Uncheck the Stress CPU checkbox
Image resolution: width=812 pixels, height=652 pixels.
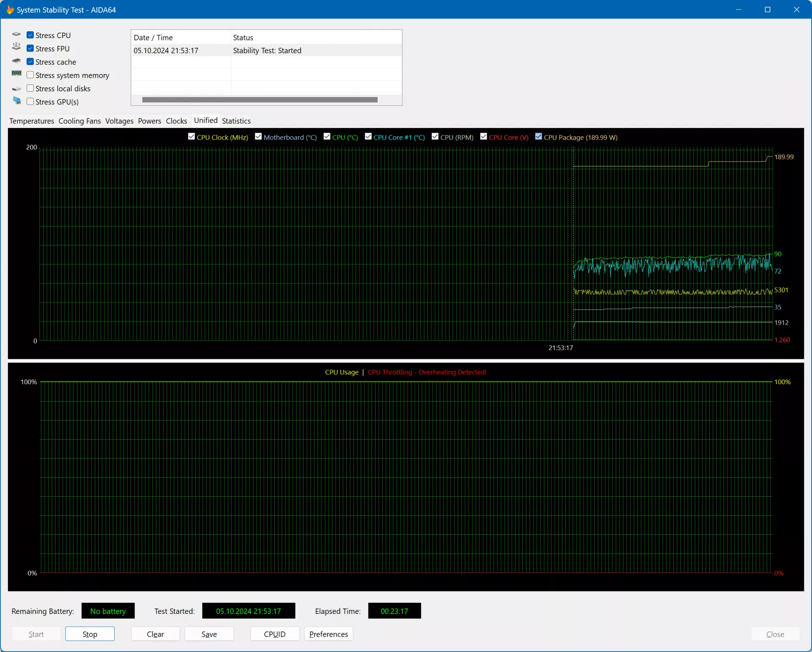coord(30,35)
